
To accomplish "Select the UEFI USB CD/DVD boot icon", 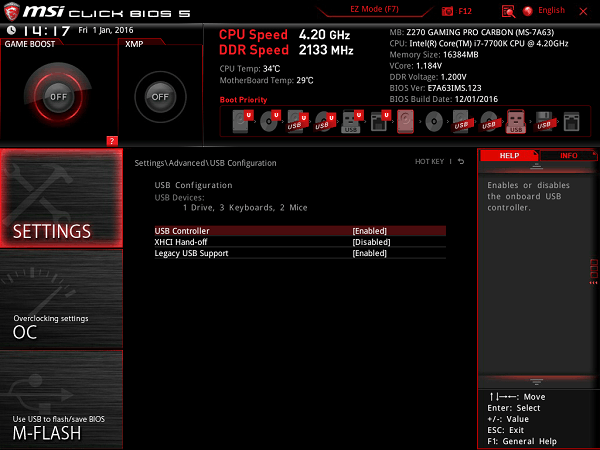I will tap(325, 121).
